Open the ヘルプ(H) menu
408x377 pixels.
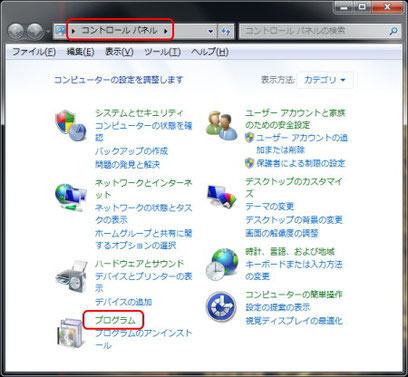210,52
